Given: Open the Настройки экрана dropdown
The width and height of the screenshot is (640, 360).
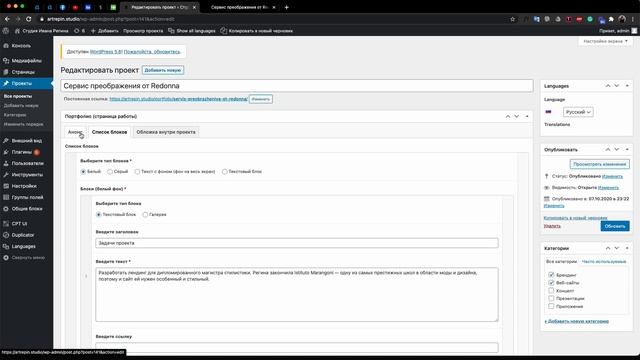Looking at the screenshot, I should pos(605,41).
